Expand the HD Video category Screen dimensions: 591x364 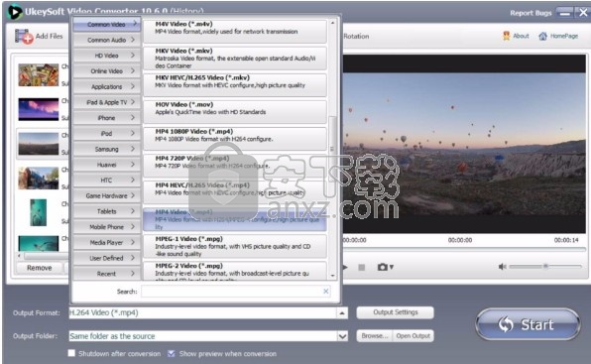(x=107, y=56)
